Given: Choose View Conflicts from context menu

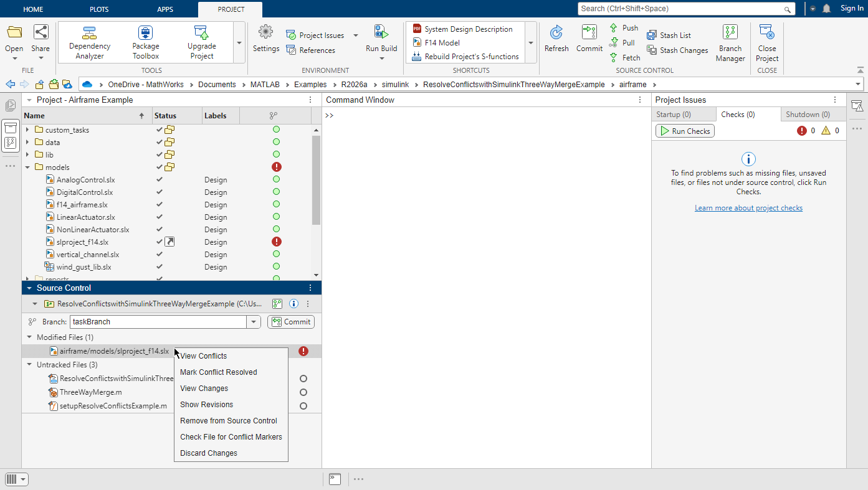Looking at the screenshot, I should (231, 356).
